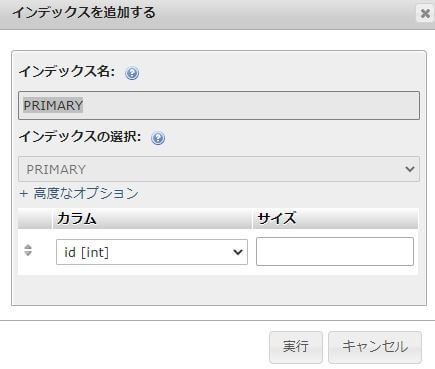Click the plus sign before 高度なオプション
Screen dimensions: 435x369
tap(23, 193)
